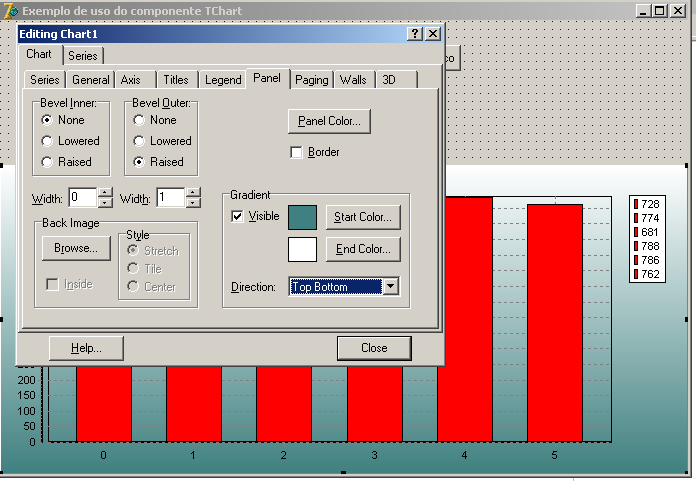
Task: Click legend entry 681 in chart
Action: pos(647,232)
